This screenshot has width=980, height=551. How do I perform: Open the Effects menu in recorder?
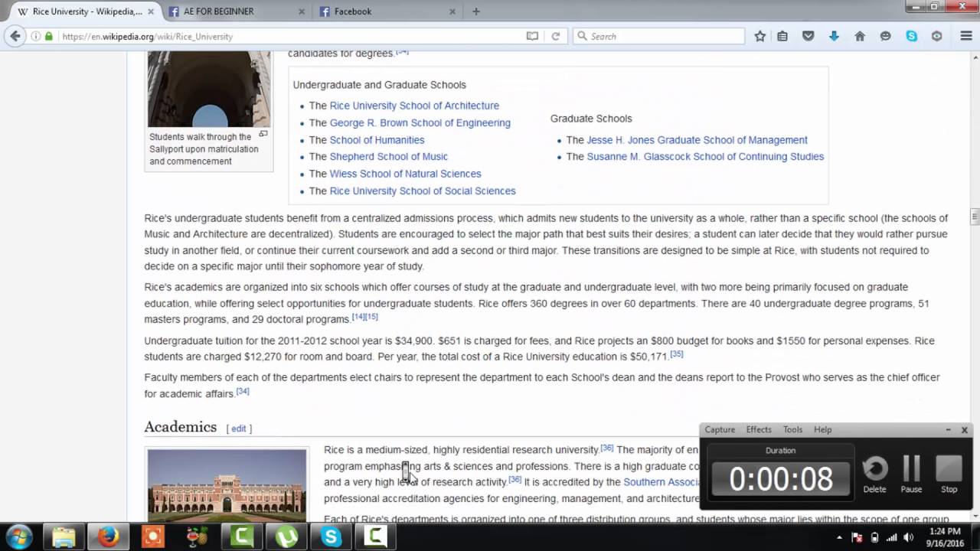(759, 429)
